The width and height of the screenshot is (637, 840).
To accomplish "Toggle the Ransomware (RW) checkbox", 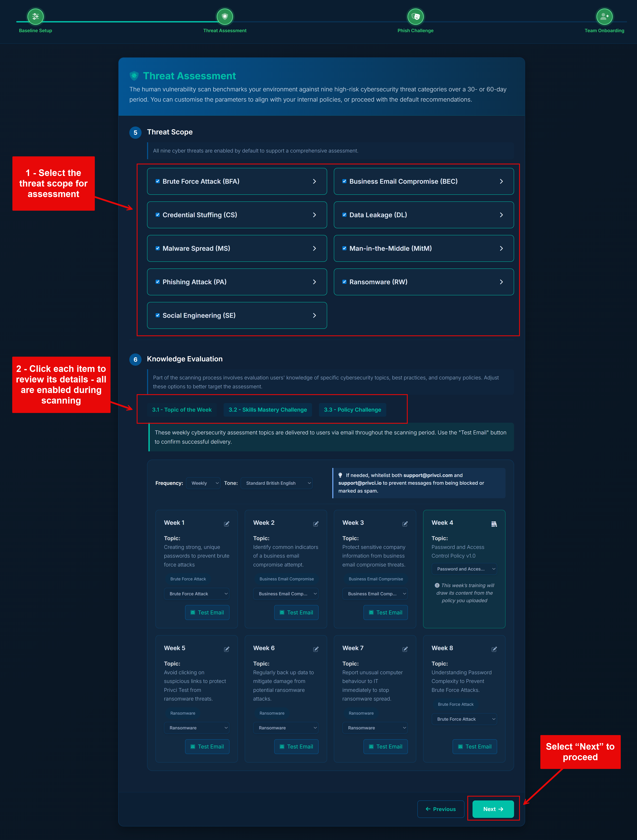I will tap(344, 282).
